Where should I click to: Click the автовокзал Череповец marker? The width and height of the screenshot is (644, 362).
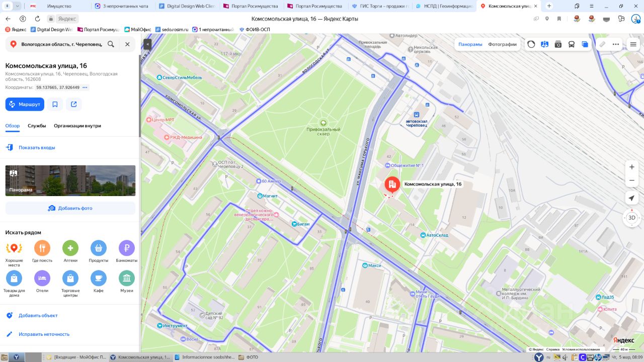(417, 115)
